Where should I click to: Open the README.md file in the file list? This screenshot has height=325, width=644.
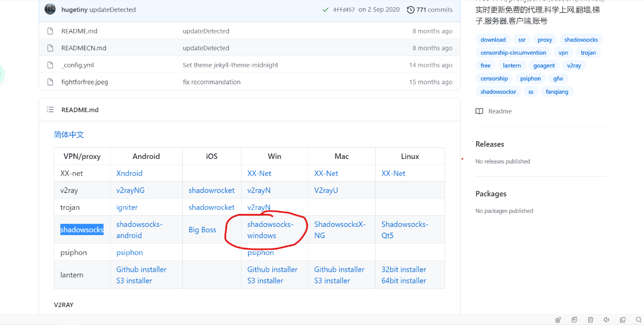click(x=79, y=31)
